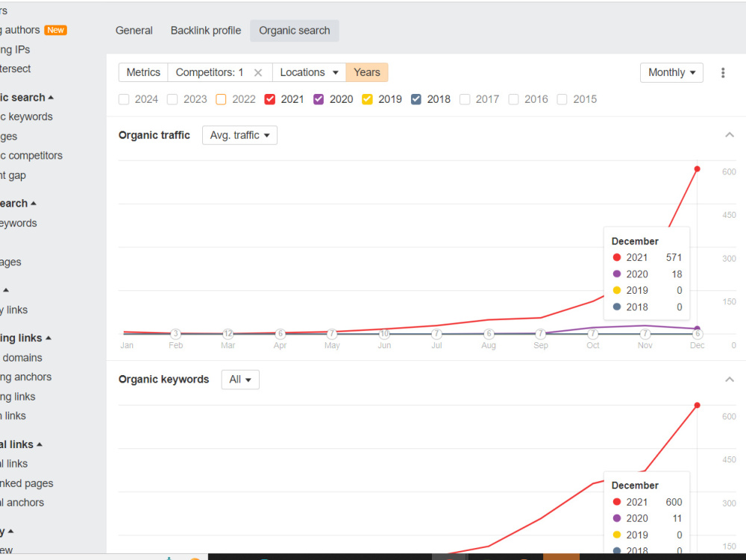Open the three-dot more options menu
This screenshot has height=560, width=746.
click(723, 73)
